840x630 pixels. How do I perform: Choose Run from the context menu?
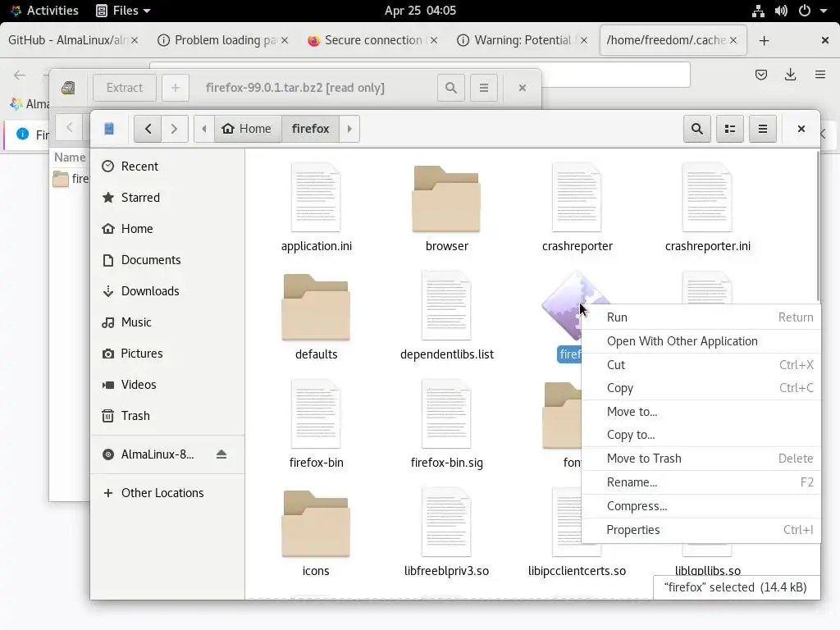[x=701, y=317]
